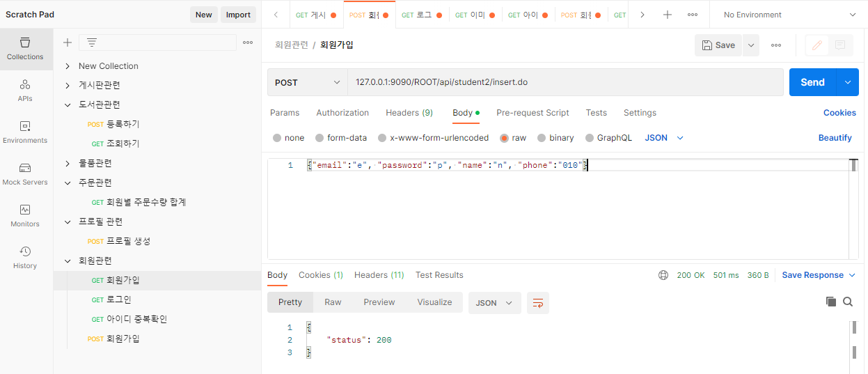
Task: Click the New button
Action: click(204, 15)
